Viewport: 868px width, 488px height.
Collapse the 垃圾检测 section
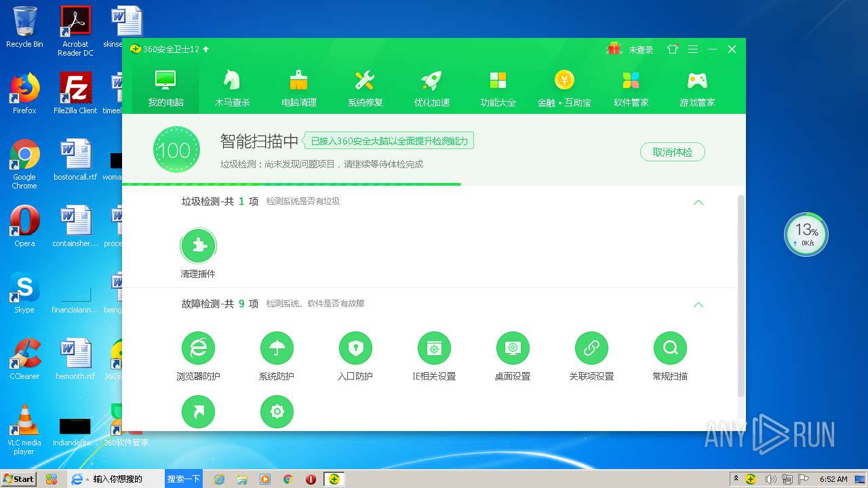click(x=698, y=202)
